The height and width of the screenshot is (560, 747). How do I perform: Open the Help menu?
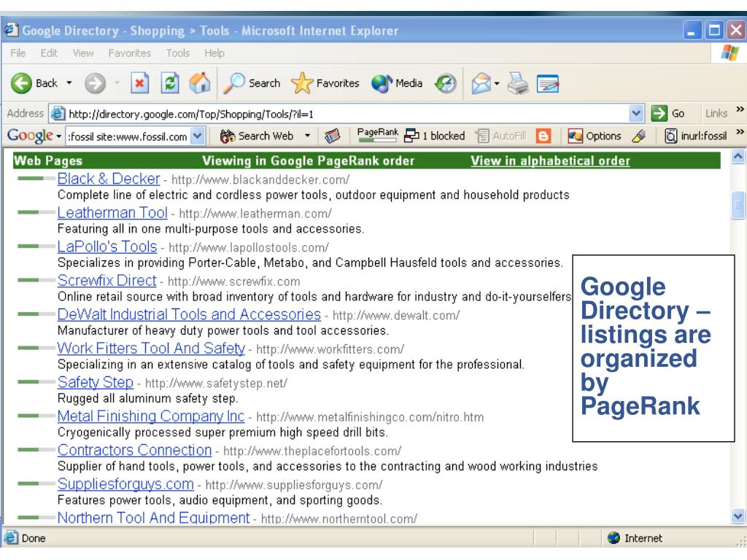[214, 52]
